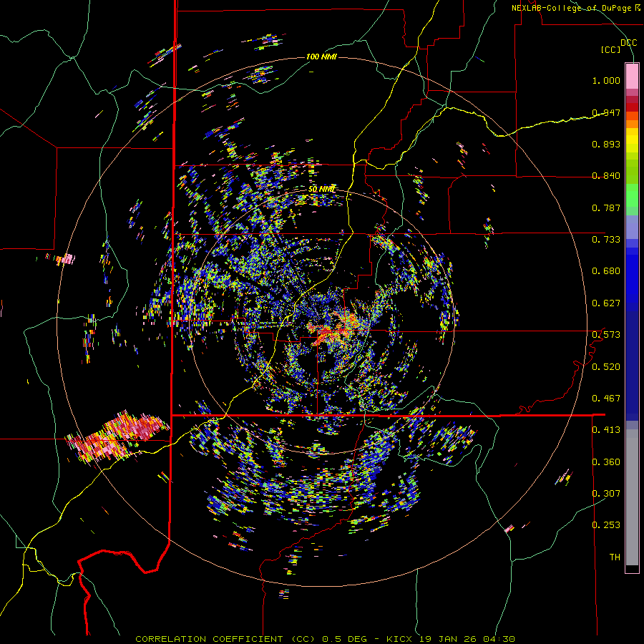Select the 50 NMI range ring label

click(321, 190)
